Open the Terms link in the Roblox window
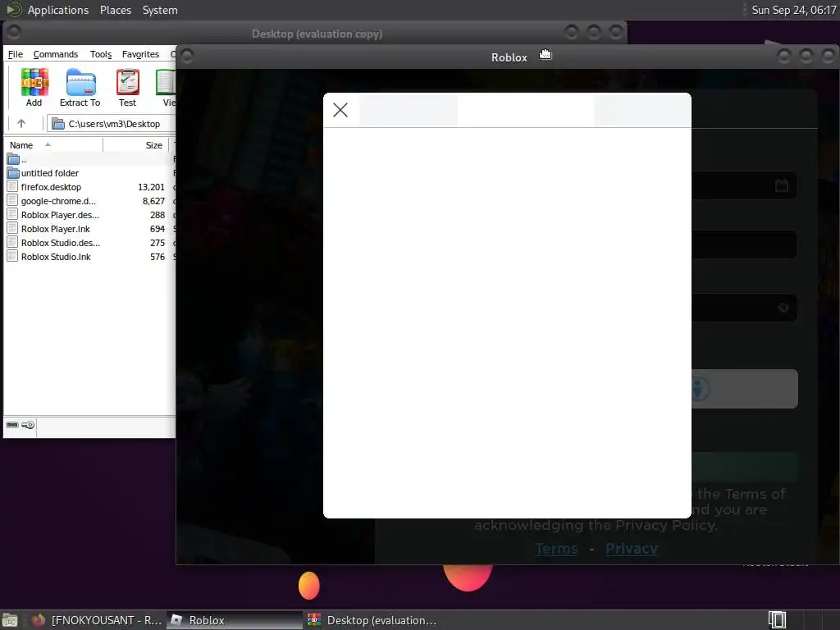The height and width of the screenshot is (630, 840). pyautogui.click(x=557, y=549)
